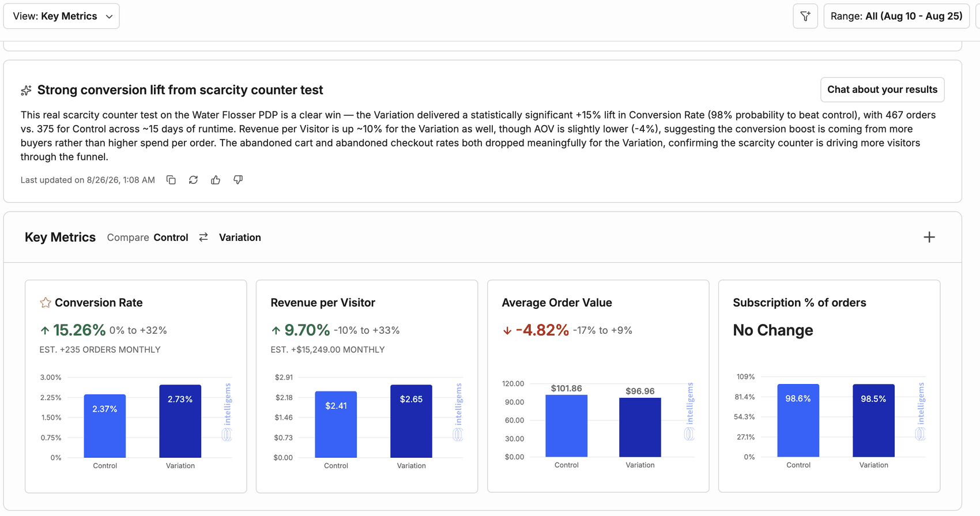Select Variation in the Compare selector
980x516 pixels.
pos(240,238)
